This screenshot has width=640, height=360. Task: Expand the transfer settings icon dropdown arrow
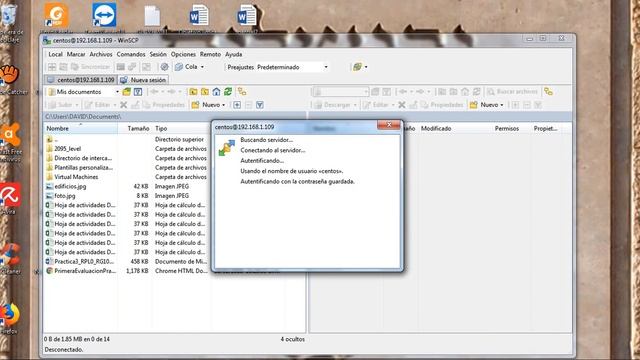(x=366, y=67)
